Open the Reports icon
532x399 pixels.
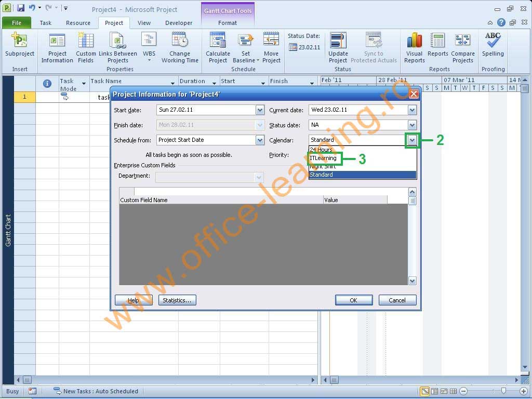(437, 41)
